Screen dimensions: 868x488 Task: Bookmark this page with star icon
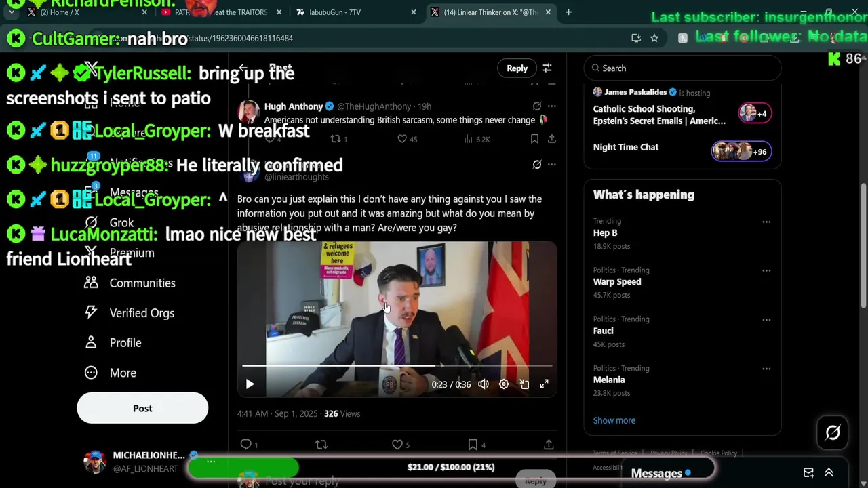coord(654,38)
